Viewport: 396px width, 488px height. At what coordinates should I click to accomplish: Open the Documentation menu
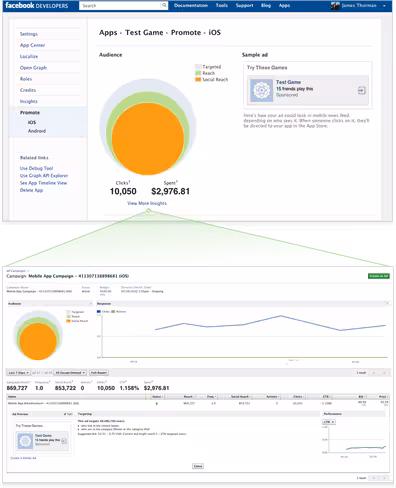[x=191, y=5]
